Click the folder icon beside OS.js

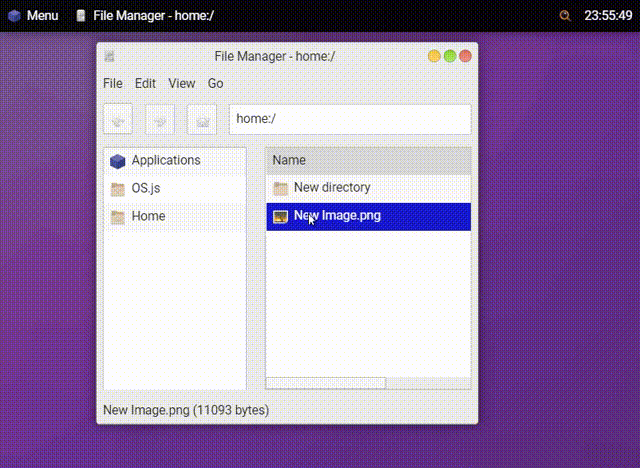click(x=118, y=189)
